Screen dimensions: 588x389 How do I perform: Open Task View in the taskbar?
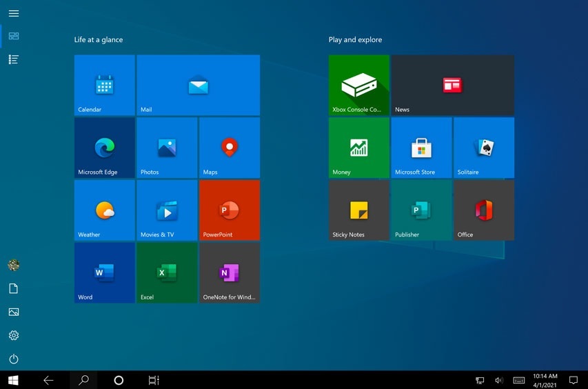154,380
